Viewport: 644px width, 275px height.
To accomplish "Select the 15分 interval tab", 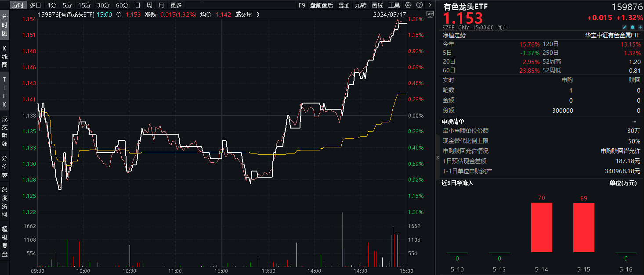I will tap(84, 5).
